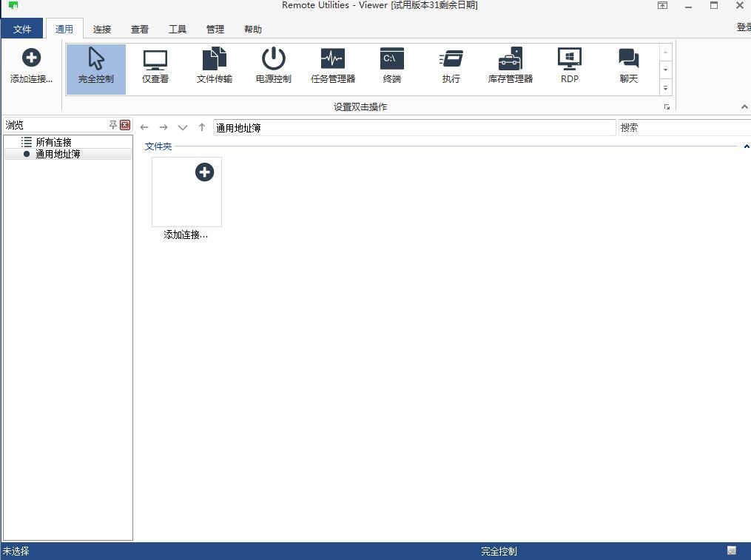Collapse the ribbon using the bottom-right chevron
751x560 pixels.
tap(745, 106)
